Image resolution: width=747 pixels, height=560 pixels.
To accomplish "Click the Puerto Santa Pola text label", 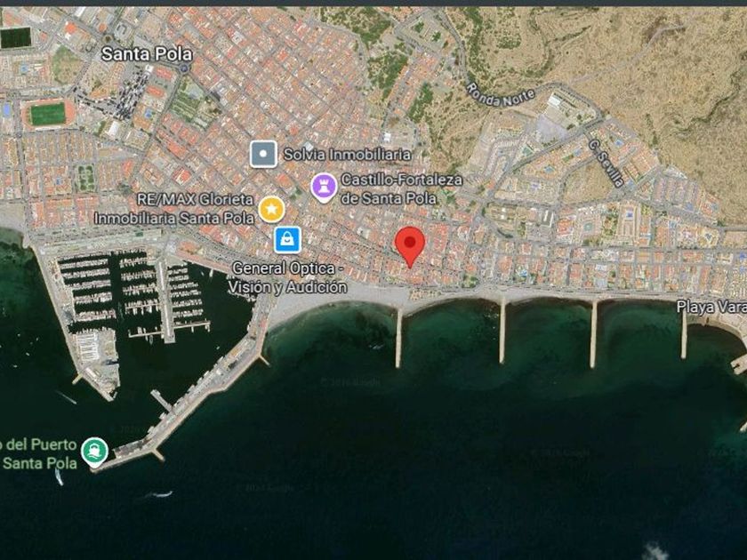I will [x=38, y=454].
